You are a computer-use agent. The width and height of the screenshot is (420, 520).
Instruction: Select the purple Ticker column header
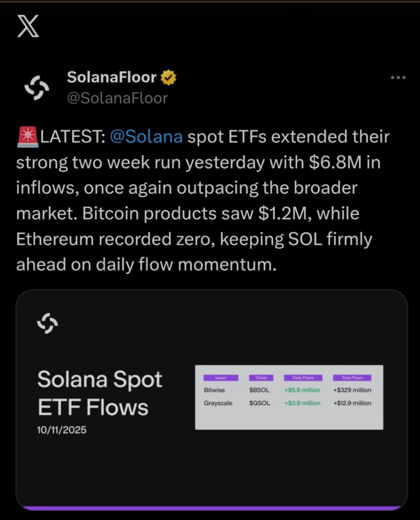[261, 377]
